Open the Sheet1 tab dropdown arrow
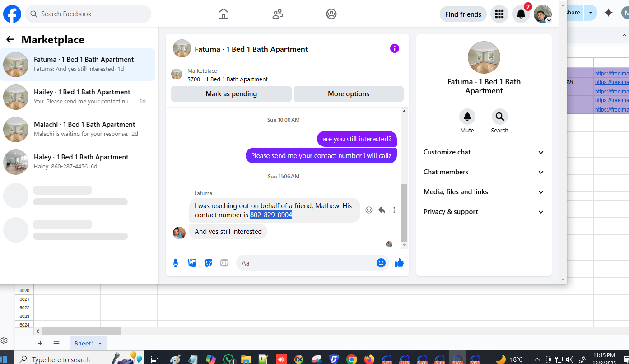Image resolution: width=629 pixels, height=364 pixels. [100, 344]
